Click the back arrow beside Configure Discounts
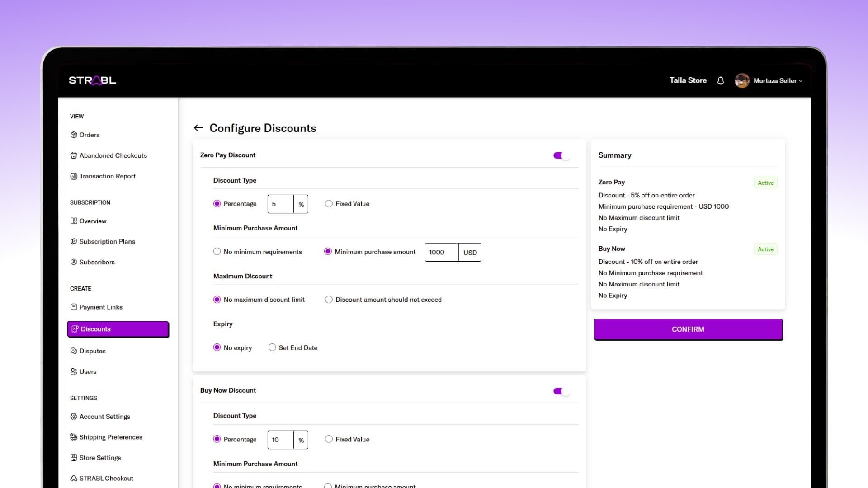868x488 pixels. [x=198, y=128]
